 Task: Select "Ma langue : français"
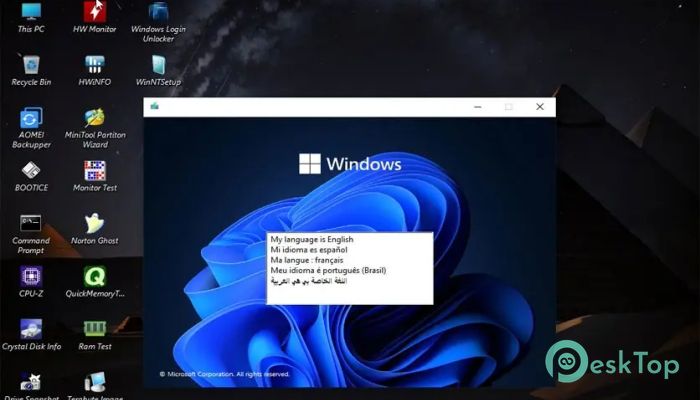click(307, 260)
